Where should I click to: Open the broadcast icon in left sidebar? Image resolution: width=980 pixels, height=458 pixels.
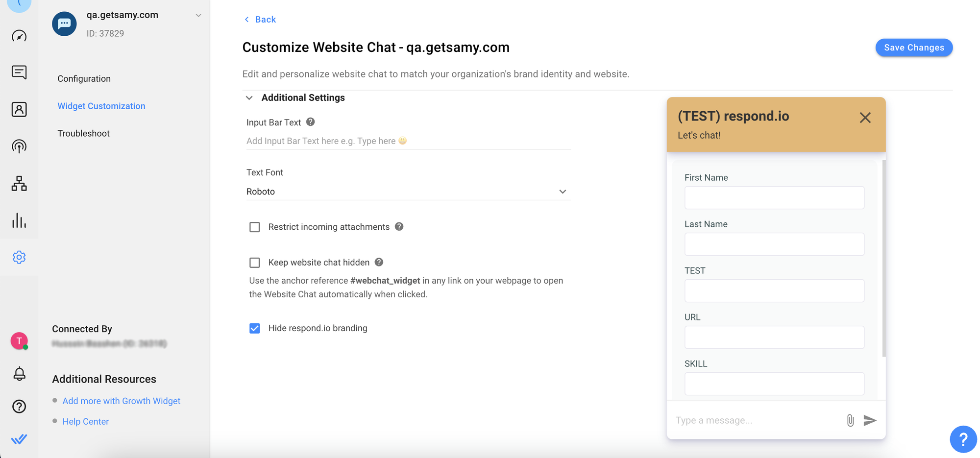pyautogui.click(x=19, y=146)
